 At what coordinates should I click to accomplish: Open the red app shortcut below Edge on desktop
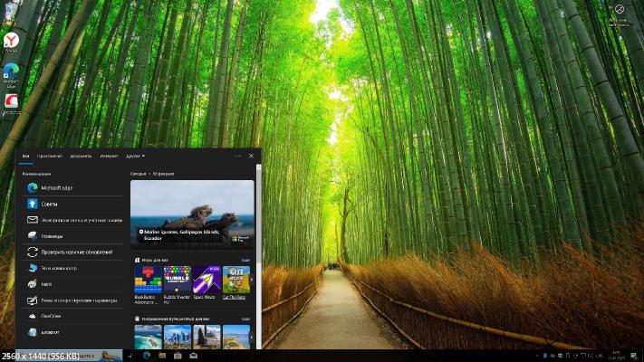[x=11, y=104]
